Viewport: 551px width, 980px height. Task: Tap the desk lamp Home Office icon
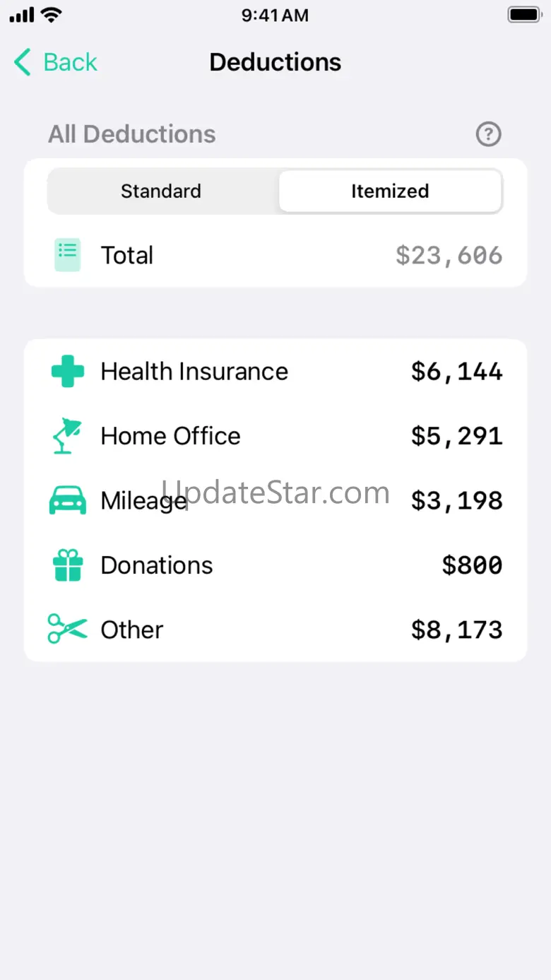pos(68,436)
